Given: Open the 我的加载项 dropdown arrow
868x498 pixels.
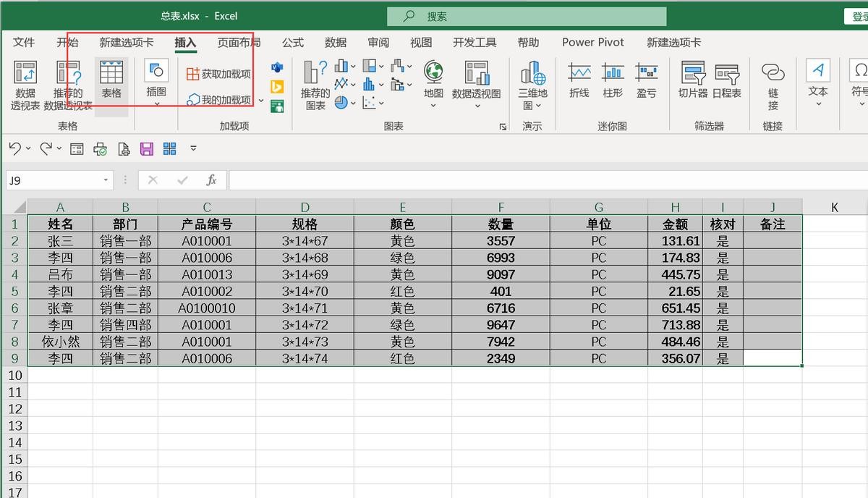Looking at the screenshot, I should click(261, 100).
